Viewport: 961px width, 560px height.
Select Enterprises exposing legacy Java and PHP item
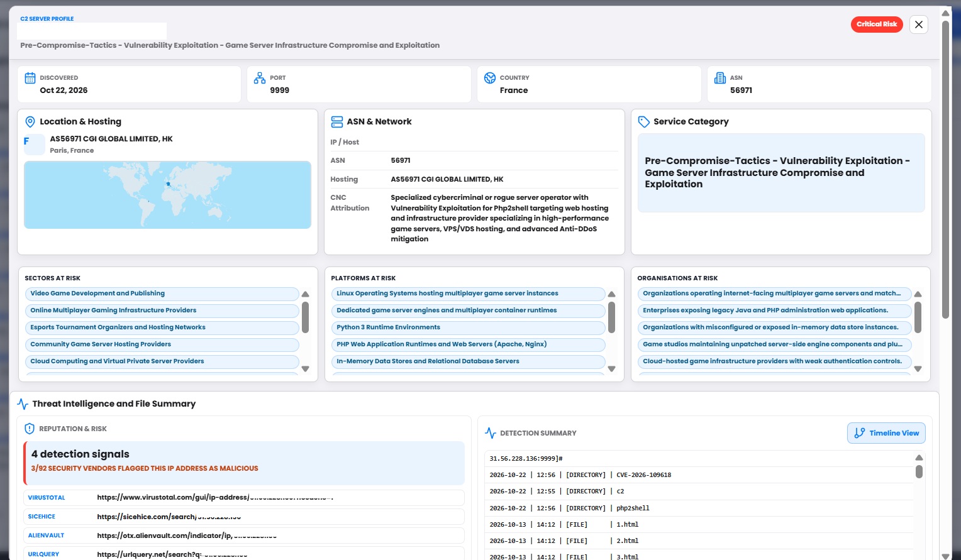(x=774, y=310)
